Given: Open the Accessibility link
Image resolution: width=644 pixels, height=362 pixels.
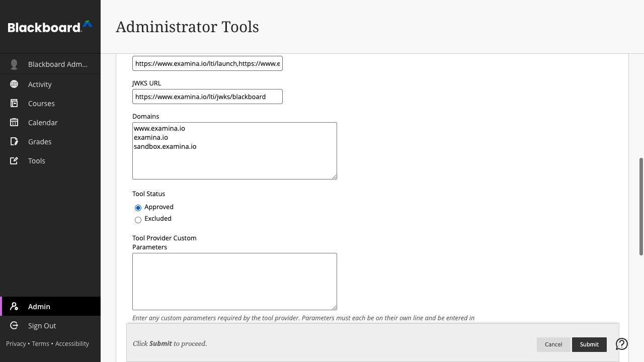Looking at the screenshot, I should pos(72,343).
